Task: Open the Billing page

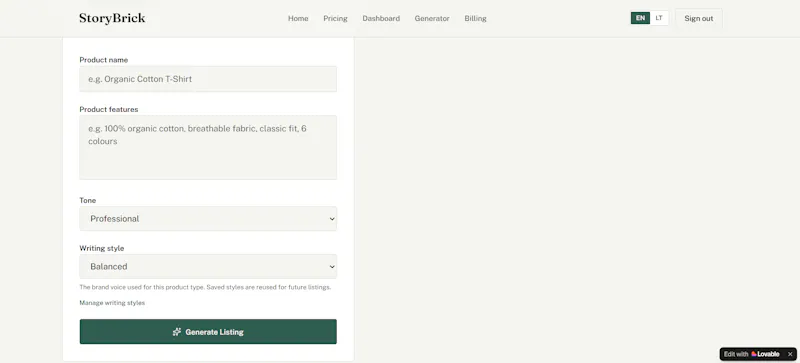Action: click(476, 18)
